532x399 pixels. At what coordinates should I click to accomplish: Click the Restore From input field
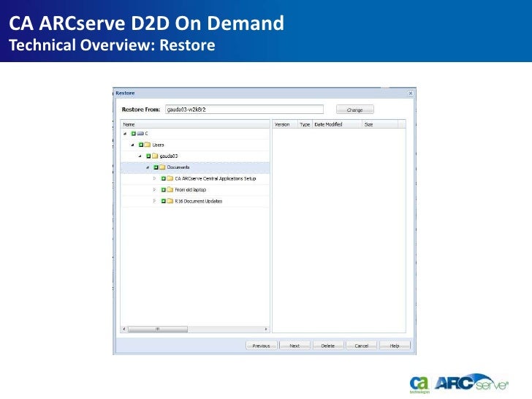click(x=244, y=110)
